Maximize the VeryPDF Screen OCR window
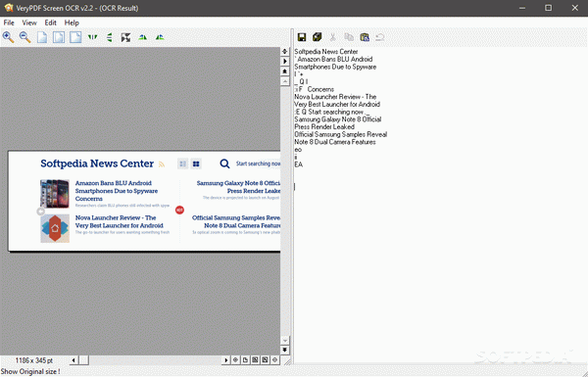 [x=548, y=8]
